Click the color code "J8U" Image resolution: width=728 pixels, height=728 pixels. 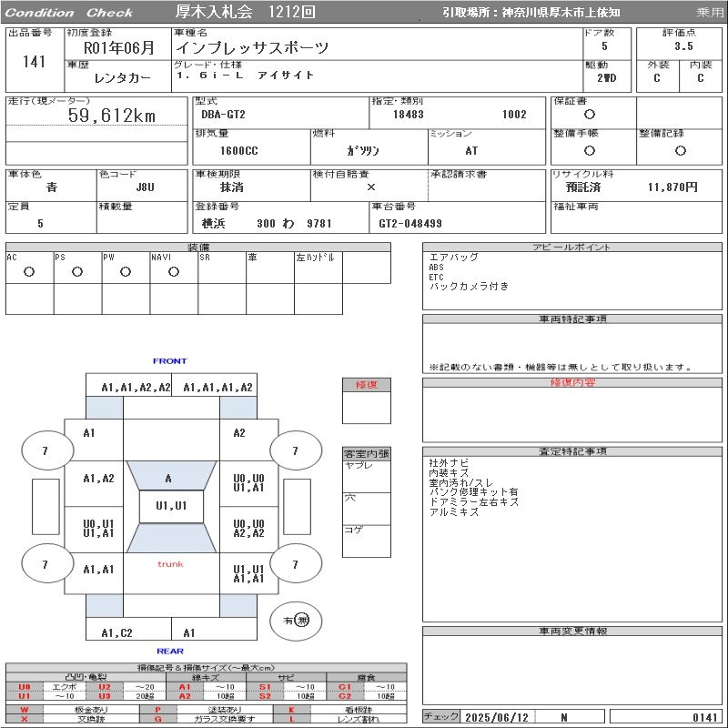coord(146,187)
